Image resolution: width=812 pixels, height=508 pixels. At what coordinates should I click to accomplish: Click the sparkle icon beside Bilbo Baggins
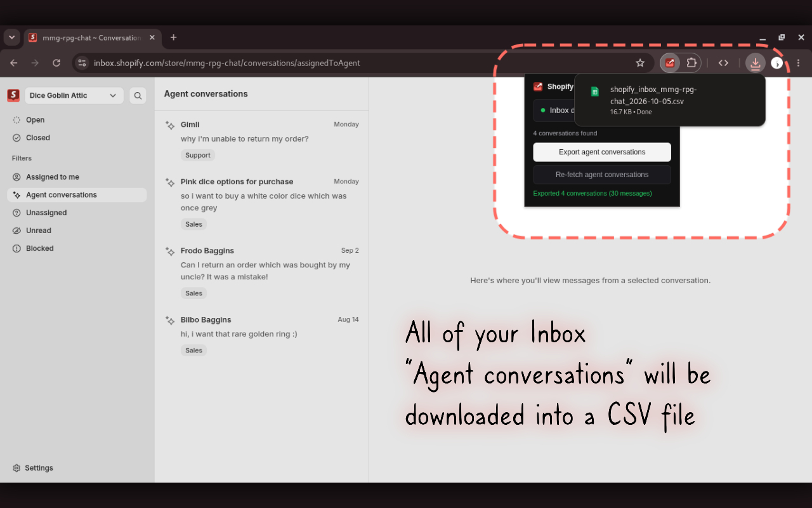pyautogui.click(x=169, y=320)
